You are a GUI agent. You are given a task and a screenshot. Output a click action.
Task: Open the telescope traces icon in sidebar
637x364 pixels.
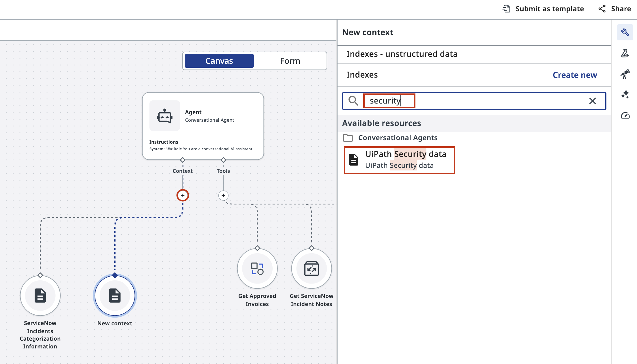pos(625,74)
